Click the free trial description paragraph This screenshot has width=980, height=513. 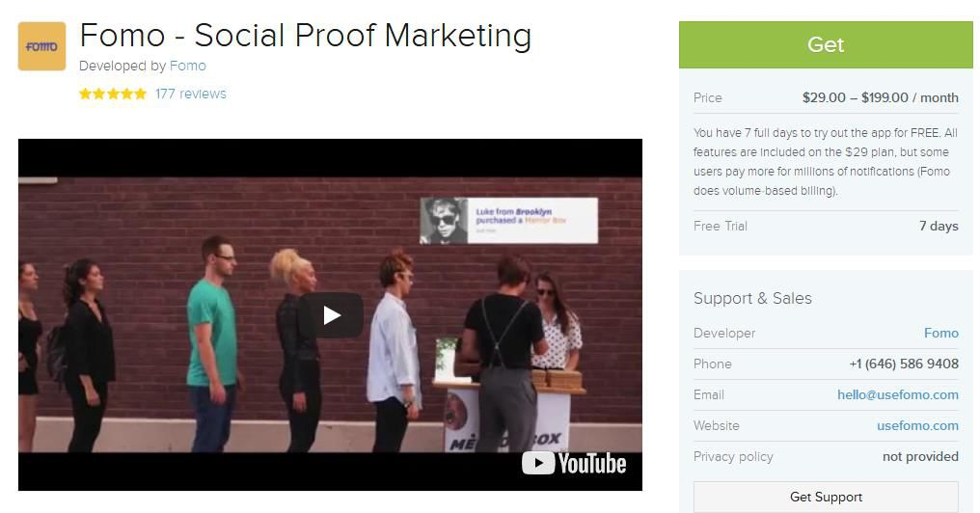click(825, 162)
